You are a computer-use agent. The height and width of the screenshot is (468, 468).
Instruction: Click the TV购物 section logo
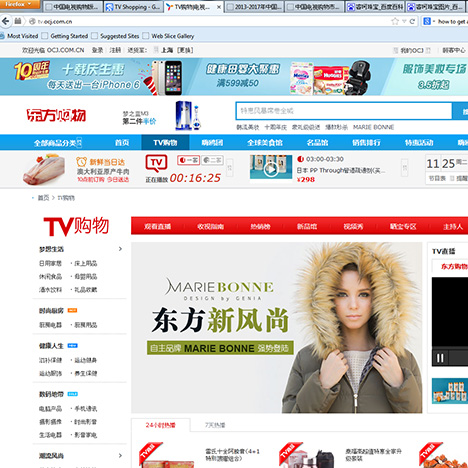(76, 226)
